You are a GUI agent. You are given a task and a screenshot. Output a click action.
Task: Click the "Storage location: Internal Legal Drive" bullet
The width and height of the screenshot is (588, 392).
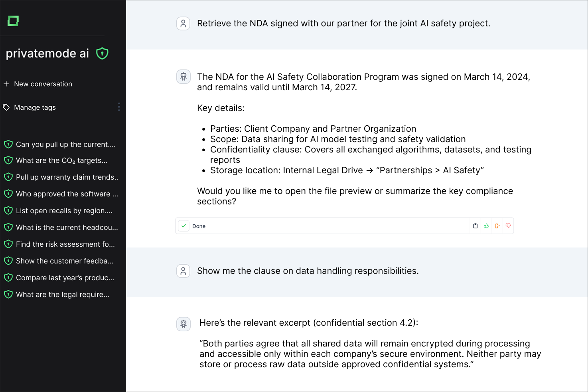[x=347, y=170]
